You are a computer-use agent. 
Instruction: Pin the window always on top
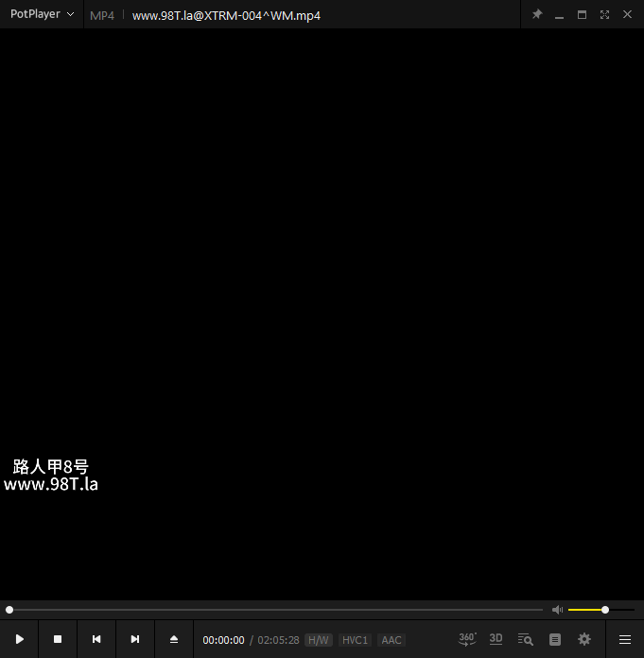tap(537, 14)
